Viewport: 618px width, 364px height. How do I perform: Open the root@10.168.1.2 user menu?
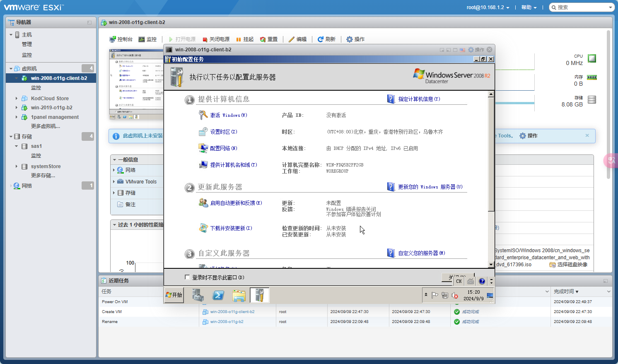[488, 7]
